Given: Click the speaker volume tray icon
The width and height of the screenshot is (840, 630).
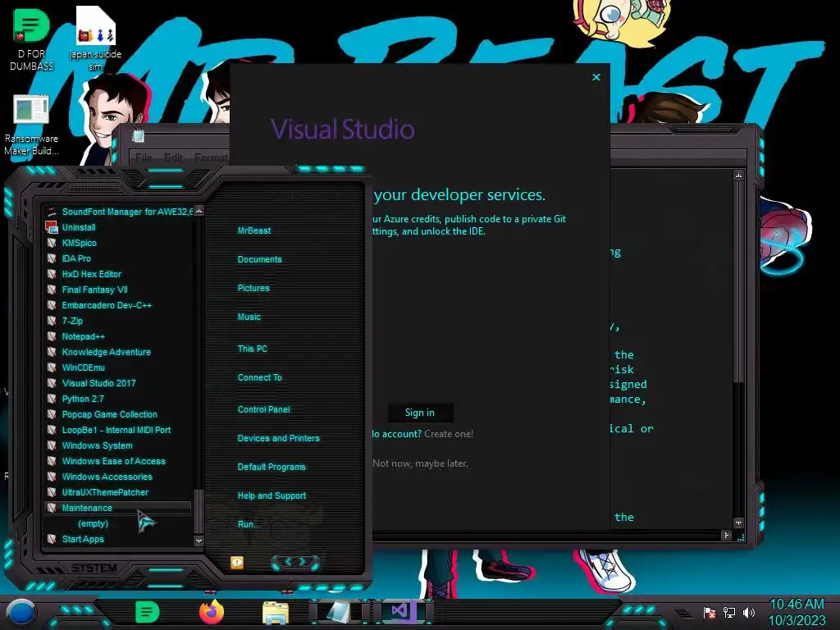Looking at the screenshot, I should coord(748,612).
